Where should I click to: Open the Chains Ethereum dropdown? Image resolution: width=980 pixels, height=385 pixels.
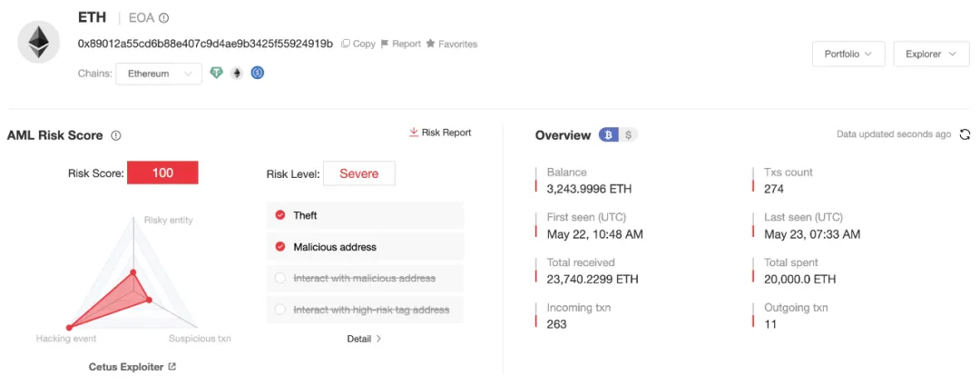(x=159, y=74)
